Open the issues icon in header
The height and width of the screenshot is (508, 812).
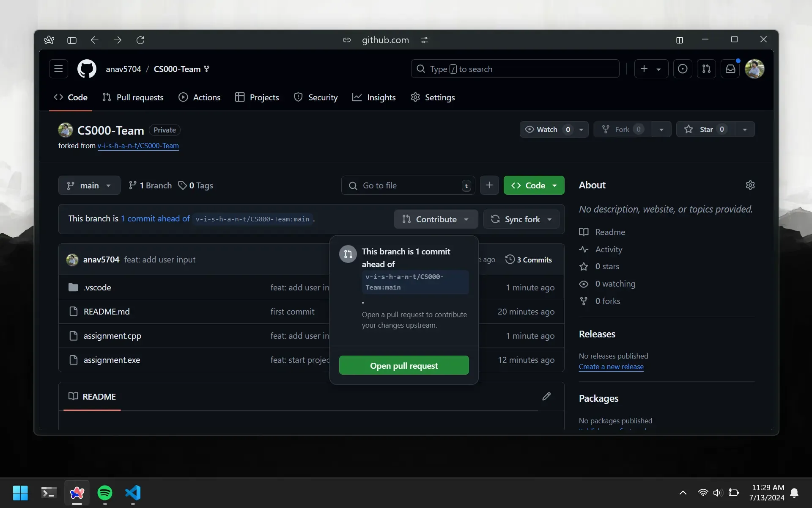[x=682, y=69]
